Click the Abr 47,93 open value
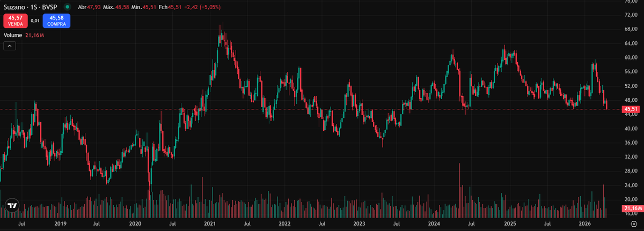The width and height of the screenshot is (644, 231). coord(90,7)
